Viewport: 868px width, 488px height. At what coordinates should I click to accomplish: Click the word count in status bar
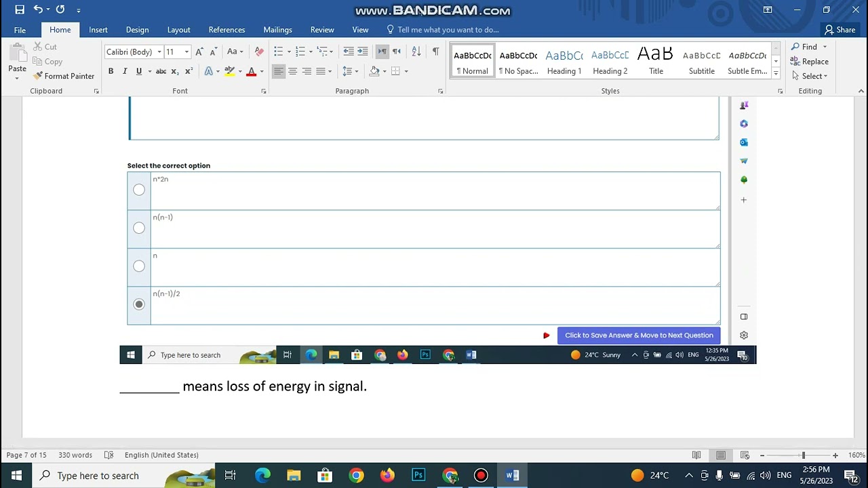point(75,455)
